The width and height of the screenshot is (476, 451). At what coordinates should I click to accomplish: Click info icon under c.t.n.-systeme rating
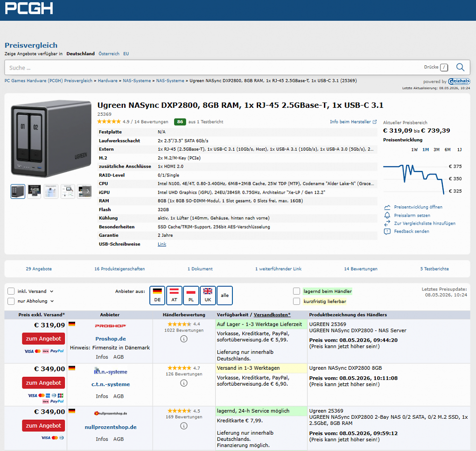point(184,383)
